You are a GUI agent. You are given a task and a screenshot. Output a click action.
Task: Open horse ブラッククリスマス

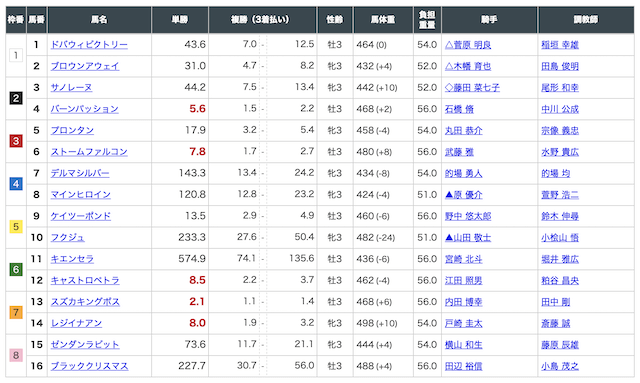pos(89,366)
